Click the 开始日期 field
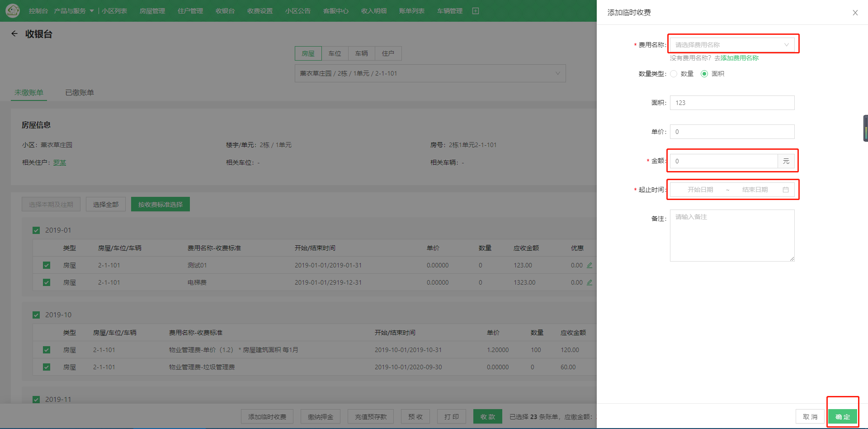The image size is (868, 429). click(x=700, y=190)
